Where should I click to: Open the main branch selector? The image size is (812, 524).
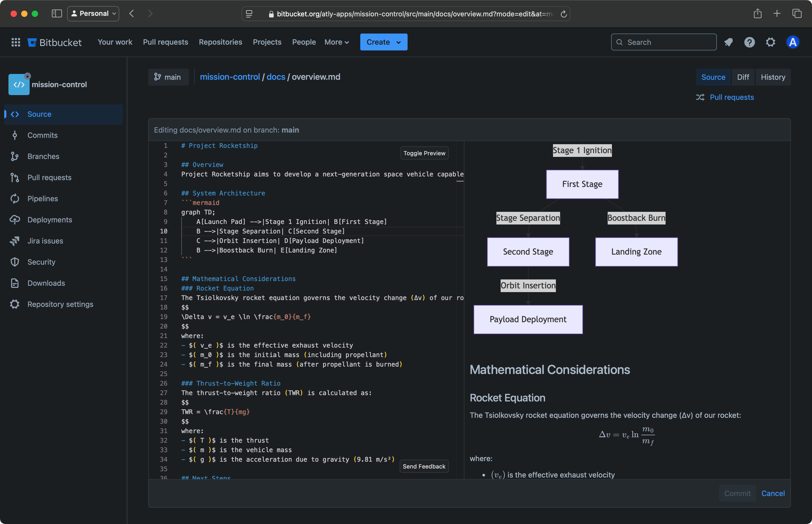pos(168,77)
